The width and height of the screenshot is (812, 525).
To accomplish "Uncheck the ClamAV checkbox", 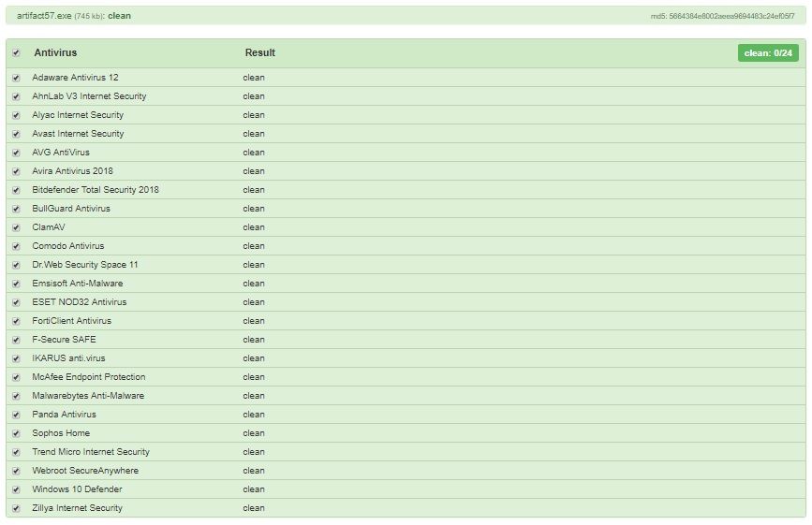I will coord(16,227).
